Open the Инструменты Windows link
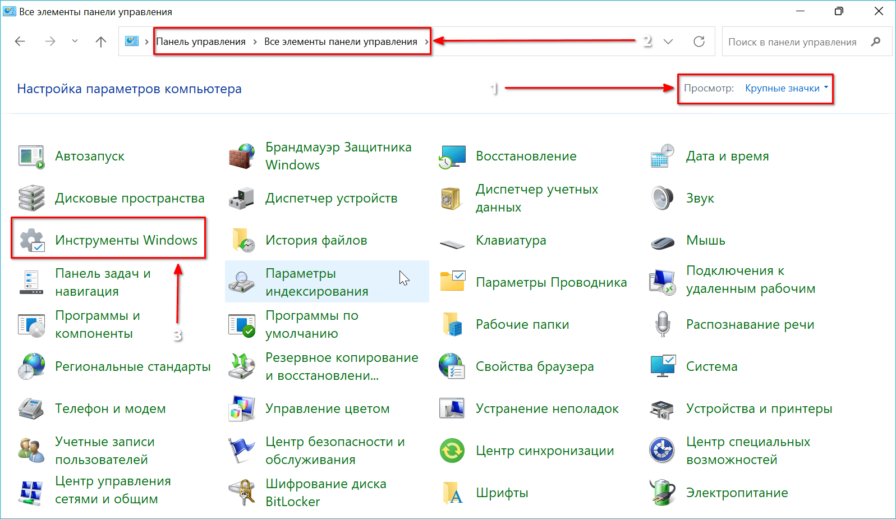Screen dimensions: 896x519 (126, 241)
